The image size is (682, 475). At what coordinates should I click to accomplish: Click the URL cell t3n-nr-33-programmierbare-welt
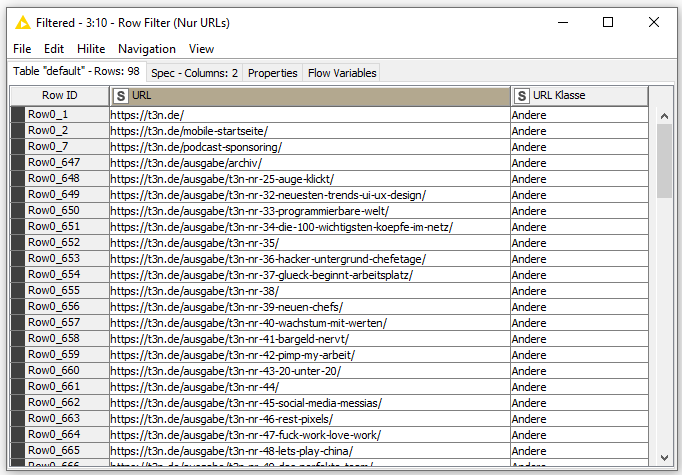pyautogui.click(x=310, y=211)
